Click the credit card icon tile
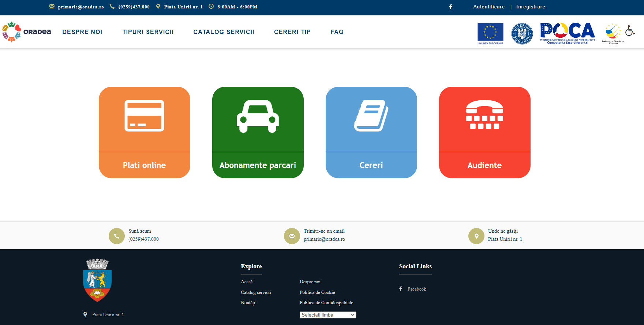This screenshot has width=644, height=325. pos(145,116)
